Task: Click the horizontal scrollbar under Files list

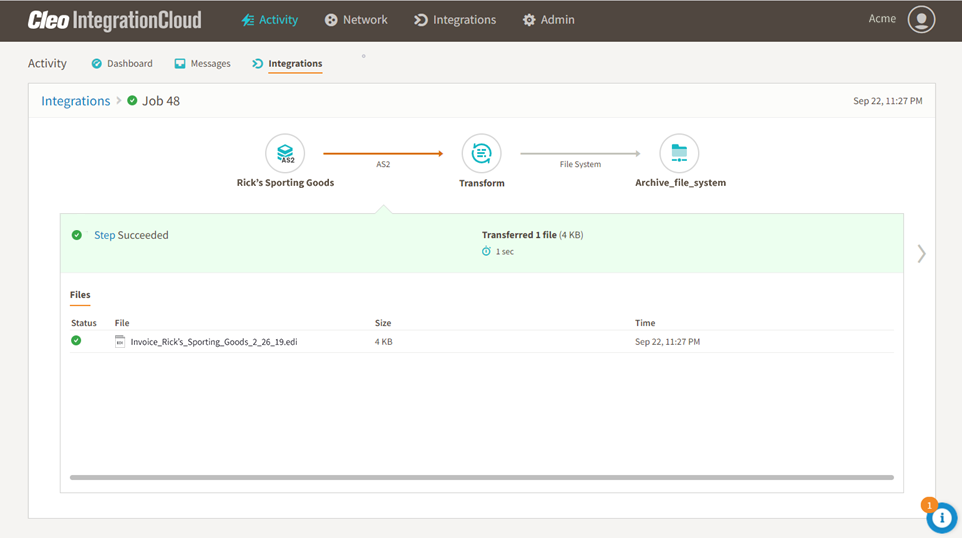Action: pyautogui.click(x=481, y=478)
